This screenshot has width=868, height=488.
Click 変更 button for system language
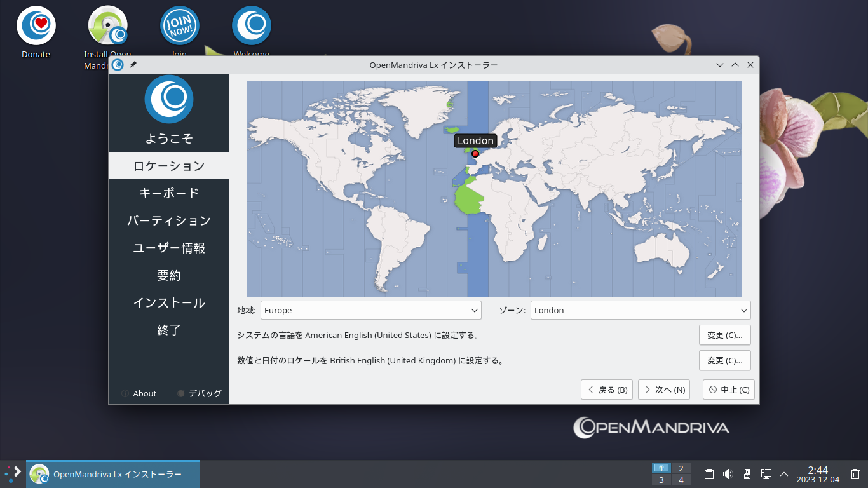click(x=725, y=335)
